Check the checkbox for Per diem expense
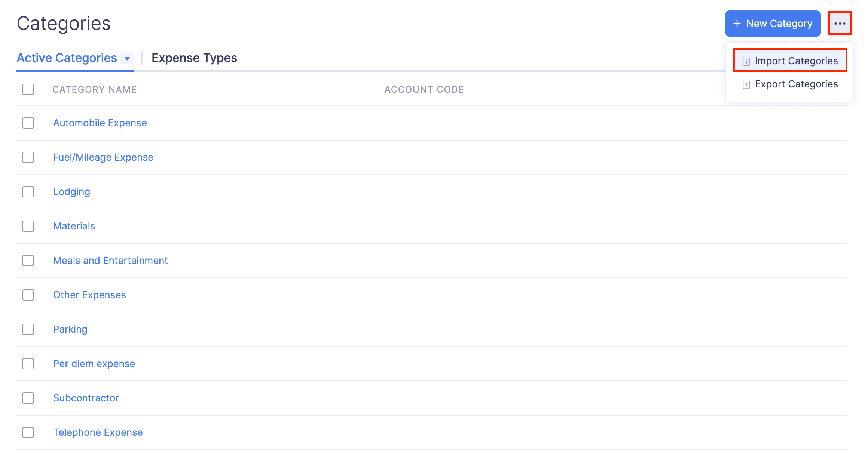The height and width of the screenshot is (453, 868). [x=28, y=364]
